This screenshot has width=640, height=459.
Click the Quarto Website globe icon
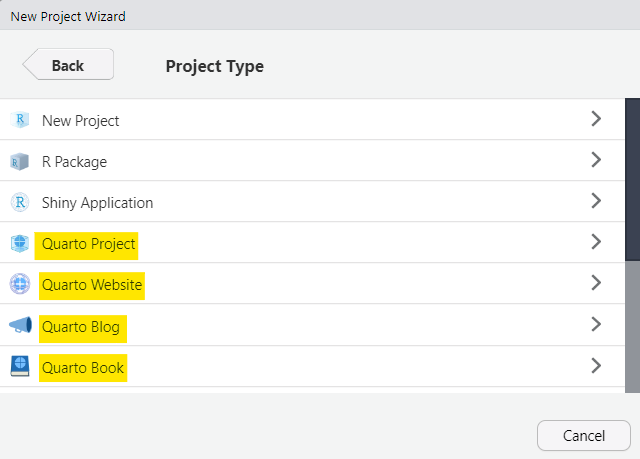point(20,284)
